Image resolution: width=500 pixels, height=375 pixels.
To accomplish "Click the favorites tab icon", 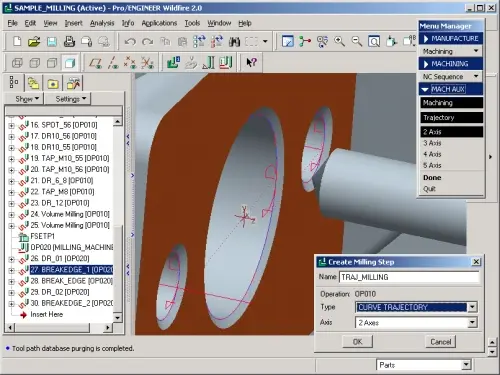I will point(53,84).
